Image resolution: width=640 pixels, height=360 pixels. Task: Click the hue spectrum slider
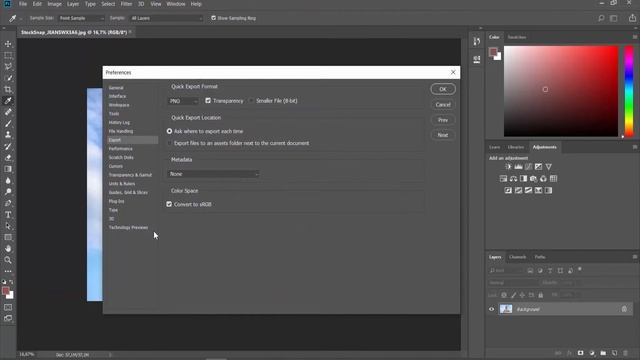[629, 91]
